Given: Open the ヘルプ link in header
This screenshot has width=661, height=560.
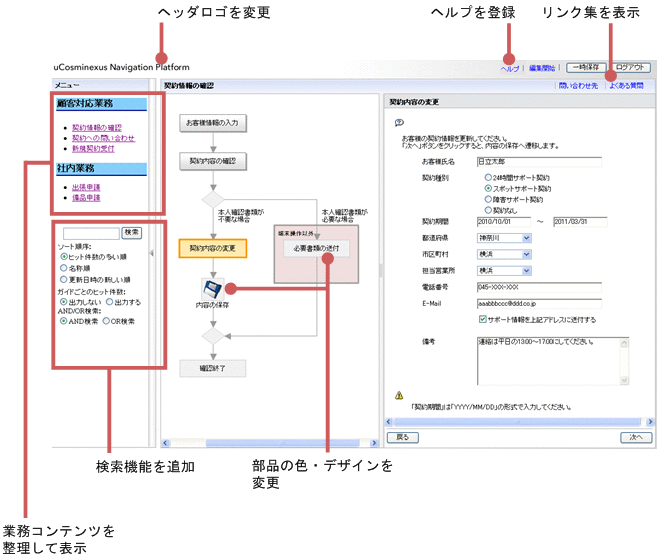Looking at the screenshot, I should pos(510,68).
